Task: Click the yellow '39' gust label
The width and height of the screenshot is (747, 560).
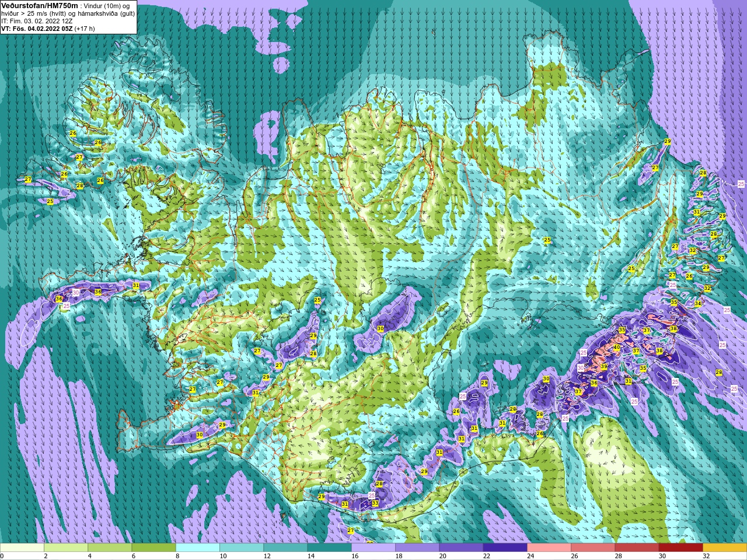Action: [x=604, y=367]
